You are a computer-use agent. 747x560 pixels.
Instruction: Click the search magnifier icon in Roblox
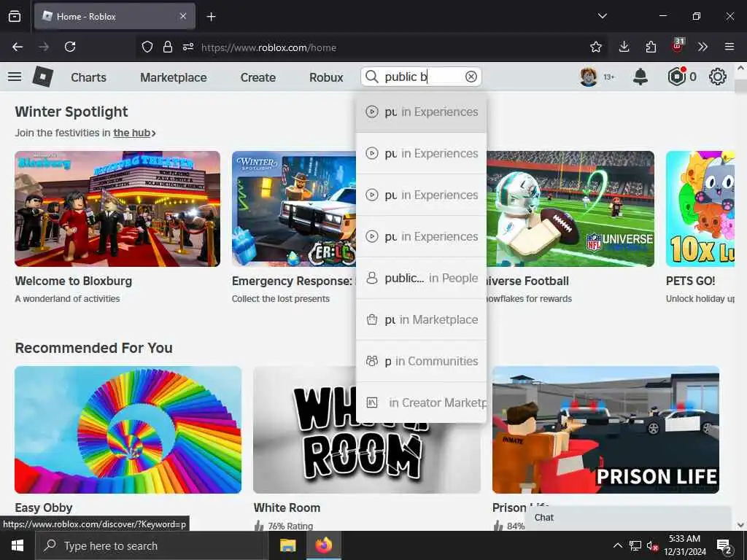tap(371, 77)
